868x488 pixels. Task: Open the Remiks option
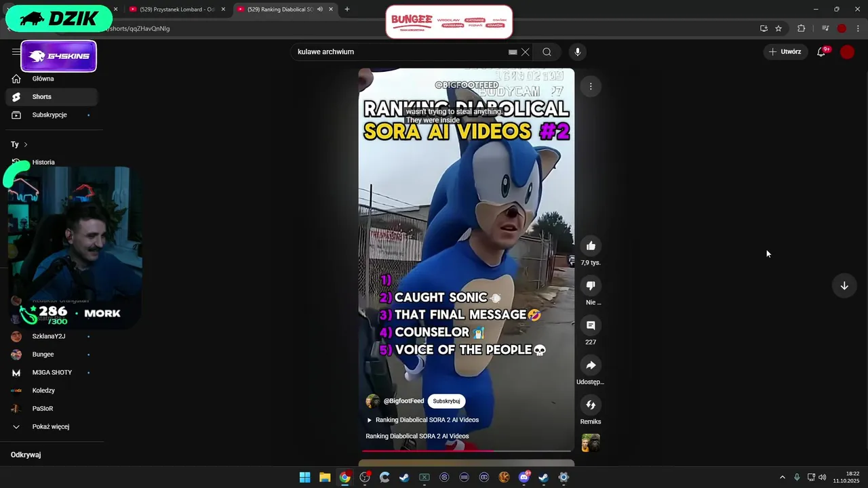(x=591, y=405)
